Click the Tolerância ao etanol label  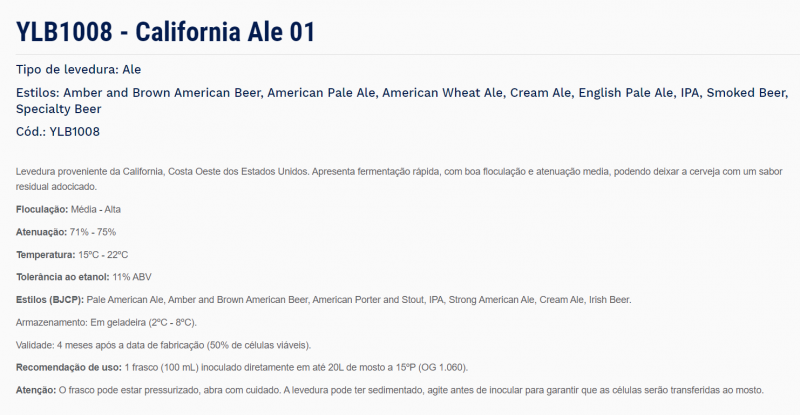[x=63, y=277]
